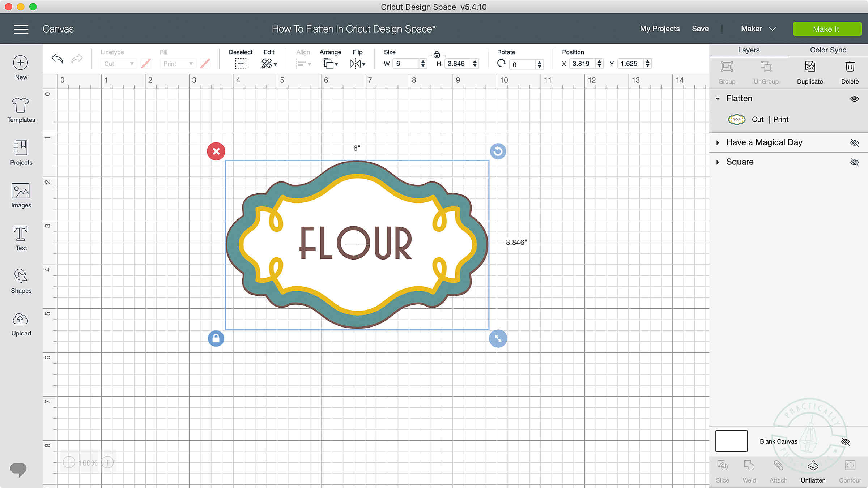Open My Projects from the header
The height and width of the screenshot is (488, 868).
click(x=660, y=29)
